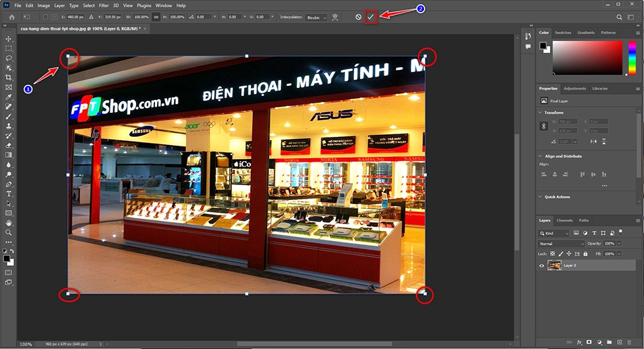Viewport: 644px width, 349px height.
Task: Switch to the Paths tab
Action: (584, 220)
